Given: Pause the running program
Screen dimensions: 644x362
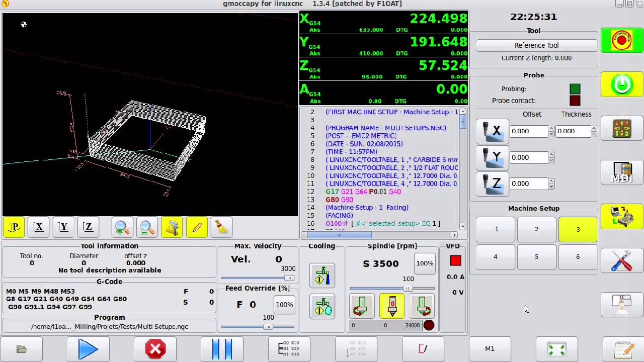Looking at the screenshot, I should pos(222,348).
